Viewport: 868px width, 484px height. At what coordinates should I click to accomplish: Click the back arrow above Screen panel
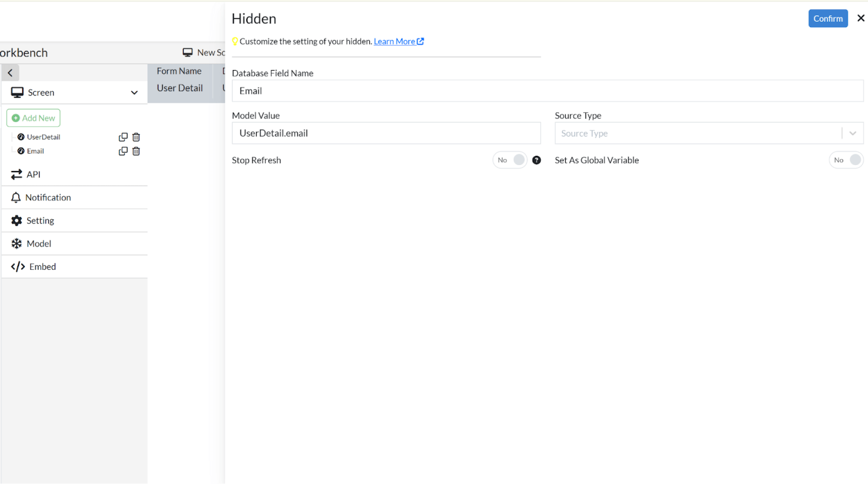click(10, 72)
